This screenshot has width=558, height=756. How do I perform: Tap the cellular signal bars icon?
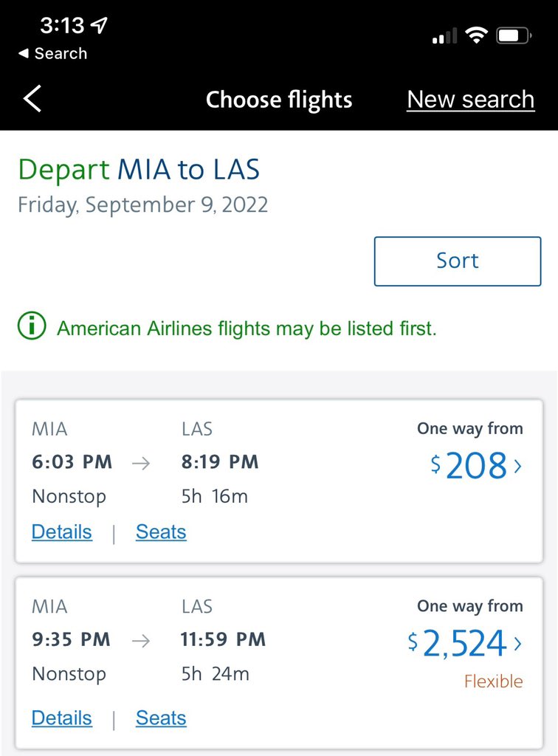point(444,36)
